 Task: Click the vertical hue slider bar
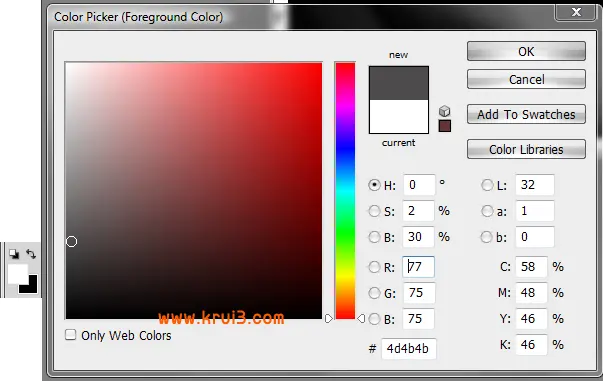tap(345, 190)
